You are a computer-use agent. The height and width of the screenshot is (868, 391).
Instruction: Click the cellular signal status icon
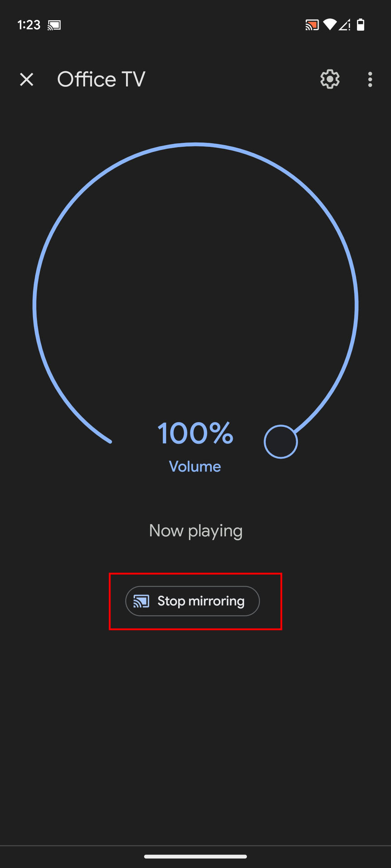tap(345, 25)
